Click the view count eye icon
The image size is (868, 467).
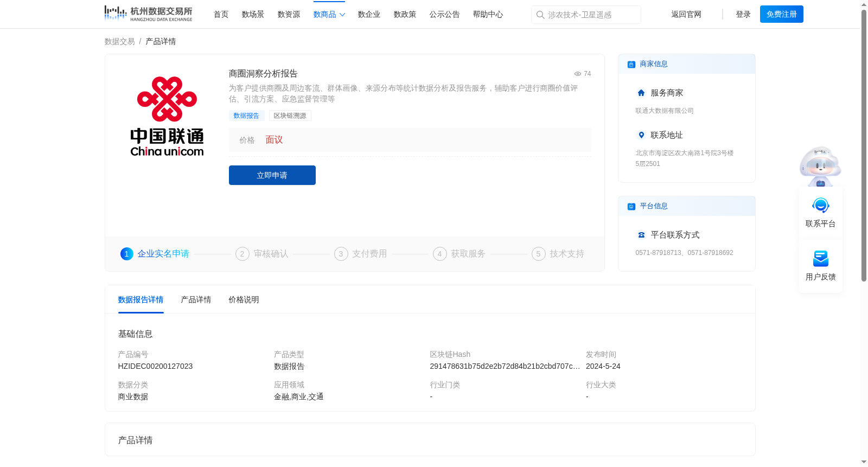[x=578, y=74]
